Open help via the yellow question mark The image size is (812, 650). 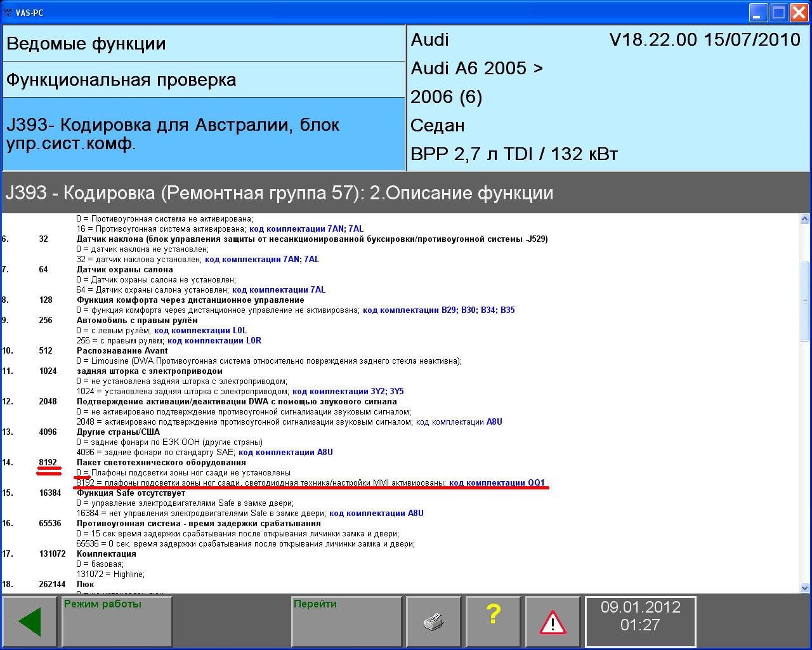(x=493, y=623)
